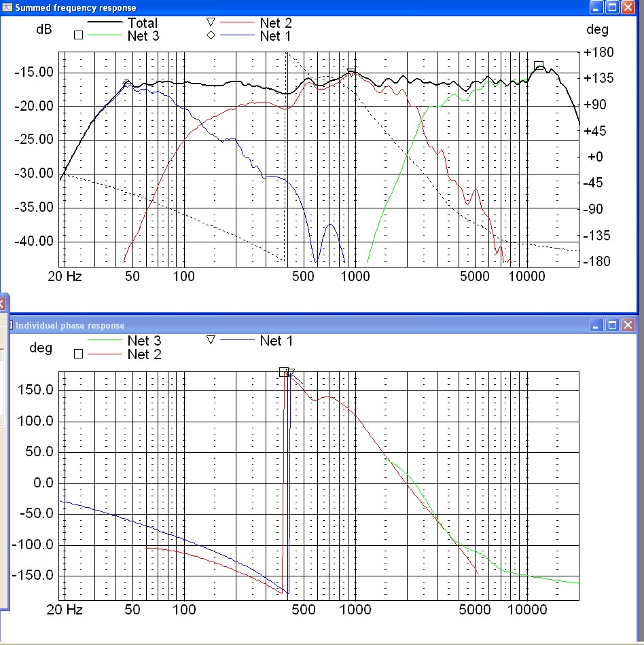Image resolution: width=644 pixels, height=645 pixels.
Task: Click the -15.00 dB axis value
Action: tap(34, 73)
